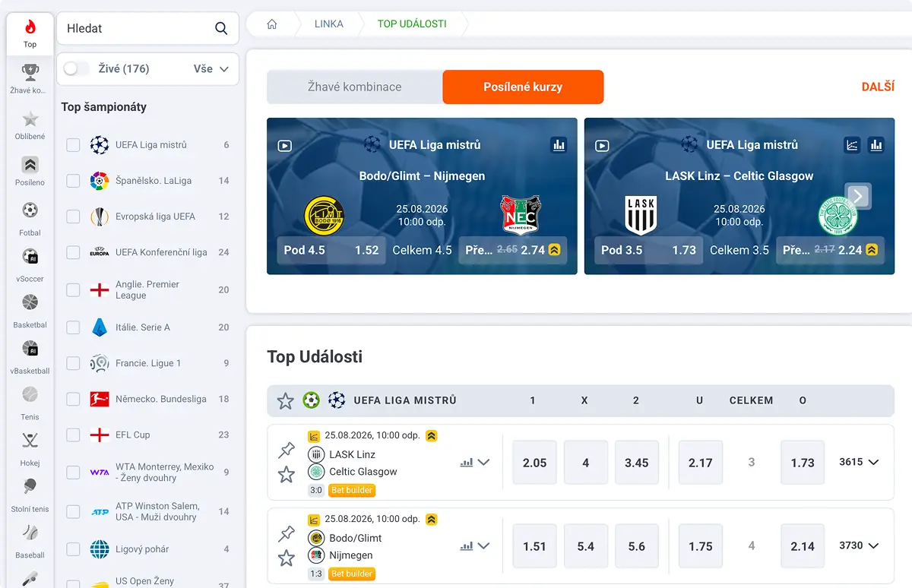Select Hokej in the sports sidebar
Viewport: 912px width, 588px height.
[x=30, y=449]
